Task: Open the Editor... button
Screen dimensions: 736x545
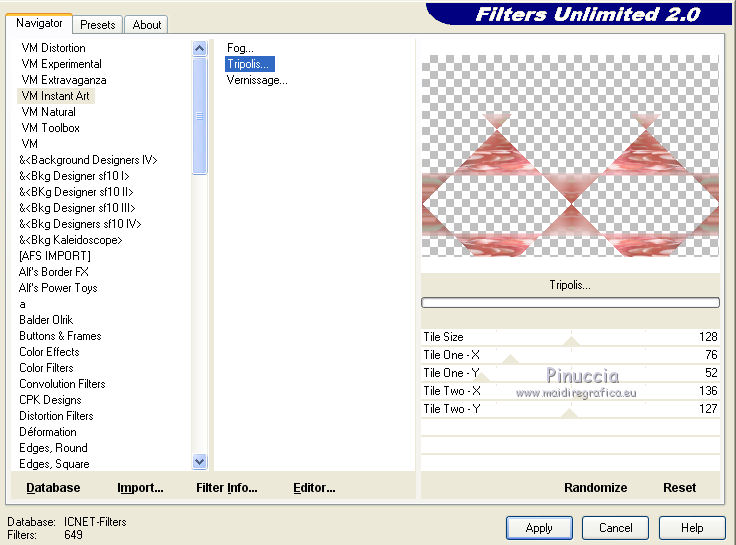Action: (314, 488)
